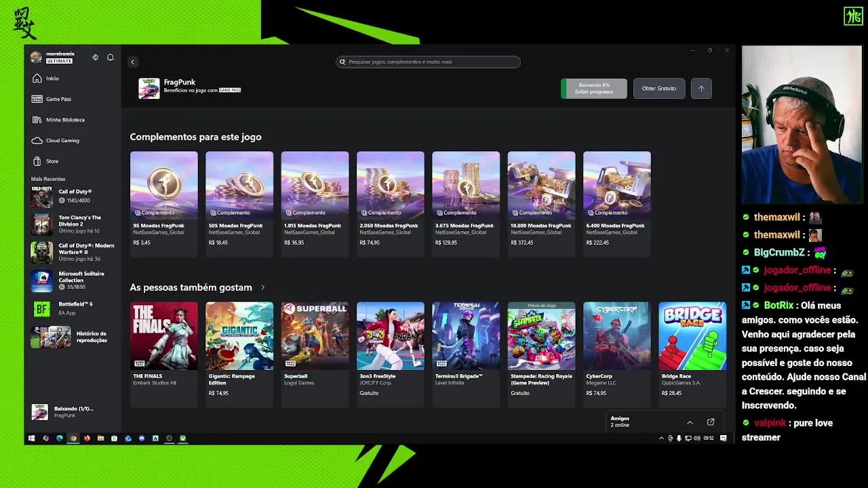Open the FragPunk game icon in the header
The height and width of the screenshot is (488, 868).
[149, 88]
